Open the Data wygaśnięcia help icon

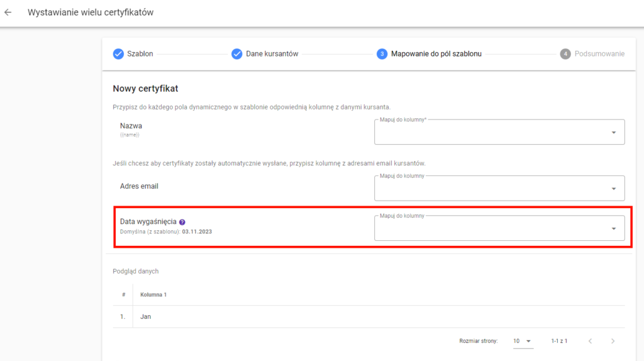pos(182,222)
